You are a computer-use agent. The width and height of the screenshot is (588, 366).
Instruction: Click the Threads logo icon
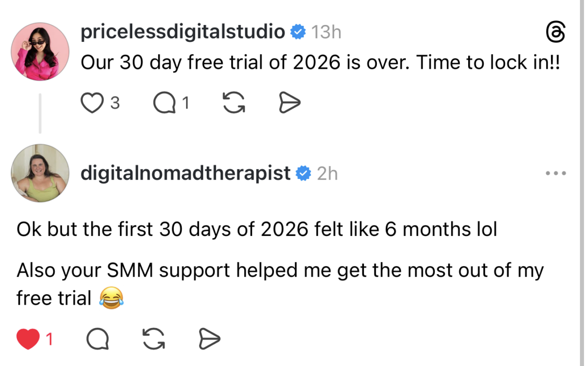[x=556, y=33]
